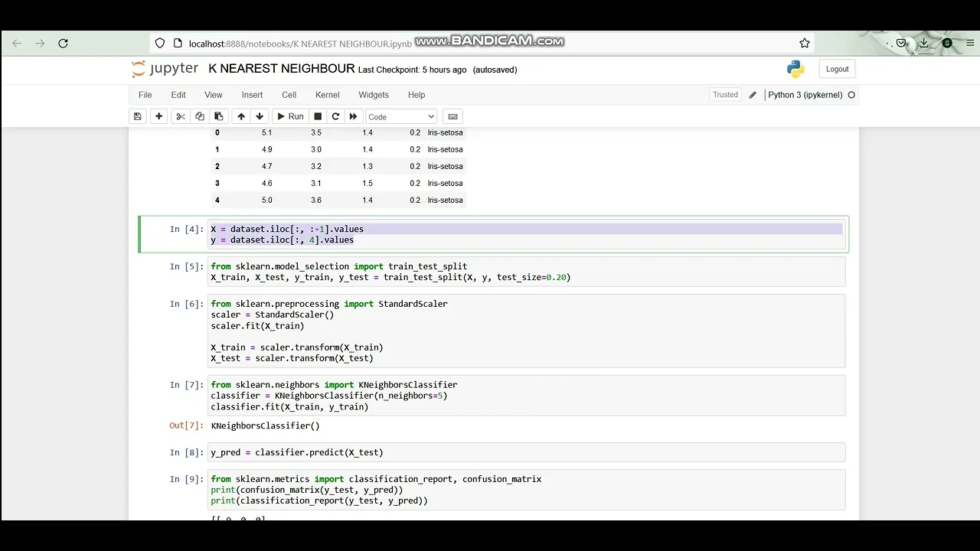Open the Help menu

[416, 95]
